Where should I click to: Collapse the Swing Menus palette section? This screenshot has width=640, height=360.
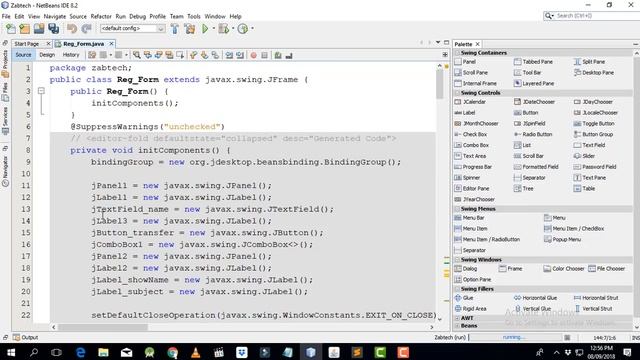coord(457,209)
